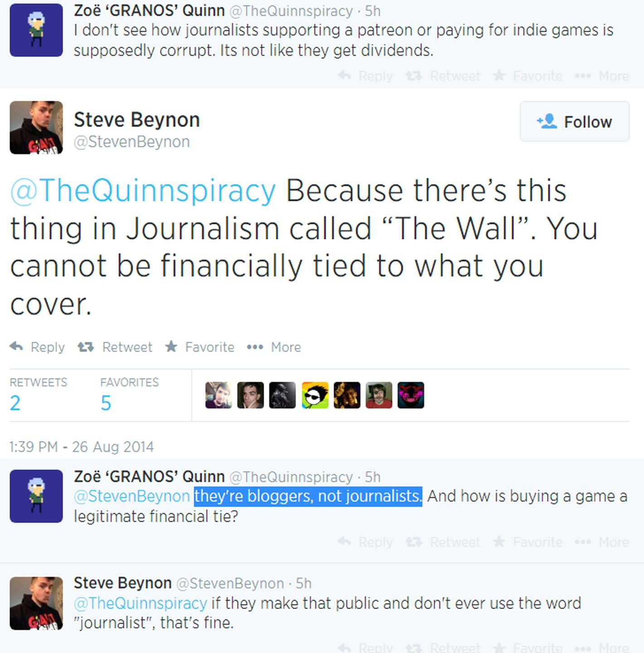Open the pink monster avatar thumbnail
The height and width of the screenshot is (653, 644).
pos(411,395)
